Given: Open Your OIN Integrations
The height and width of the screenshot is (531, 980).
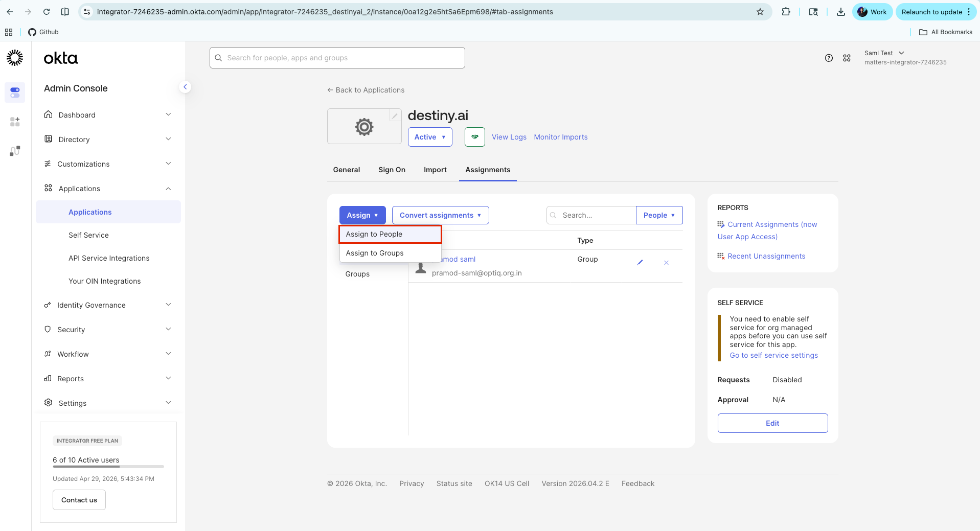Looking at the screenshot, I should (104, 281).
